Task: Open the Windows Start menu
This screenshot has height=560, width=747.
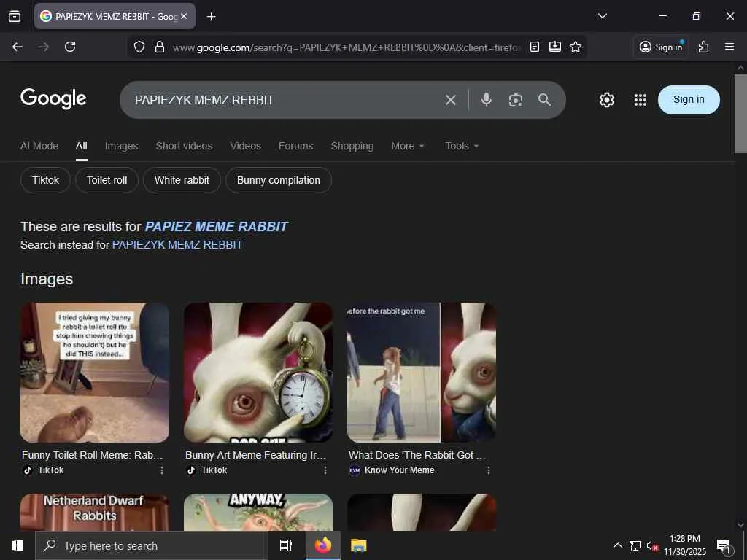Action: tap(18, 545)
